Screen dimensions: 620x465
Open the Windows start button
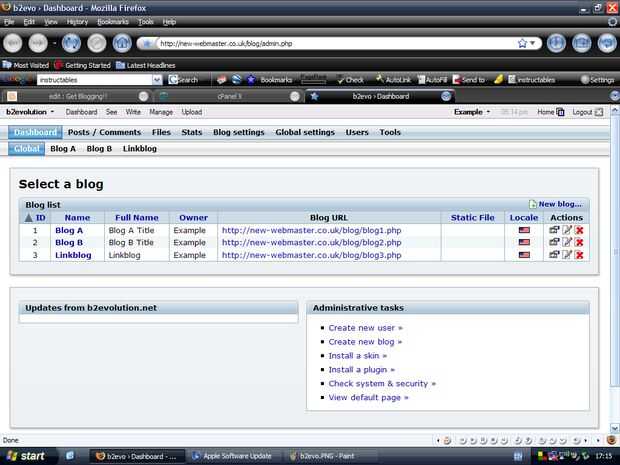pos(26,456)
